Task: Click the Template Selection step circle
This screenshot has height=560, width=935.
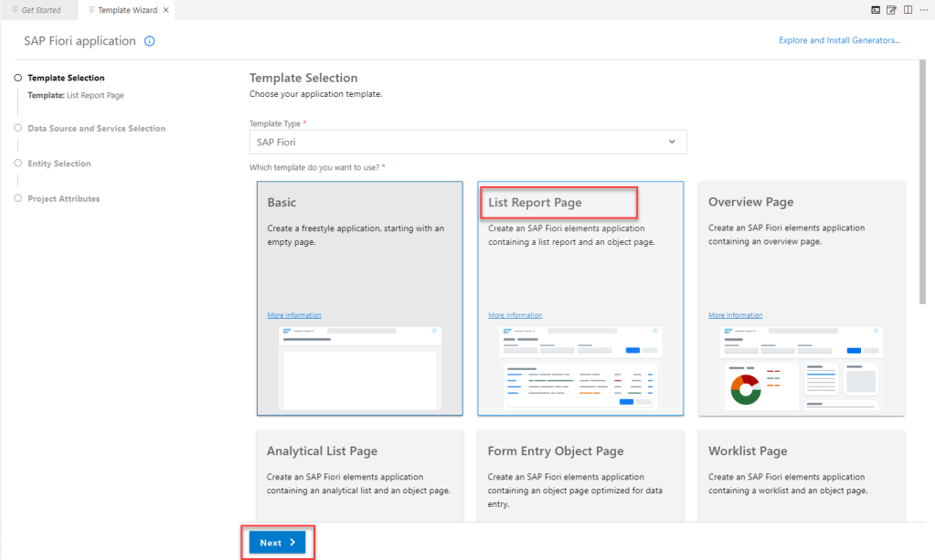Action: [x=17, y=79]
